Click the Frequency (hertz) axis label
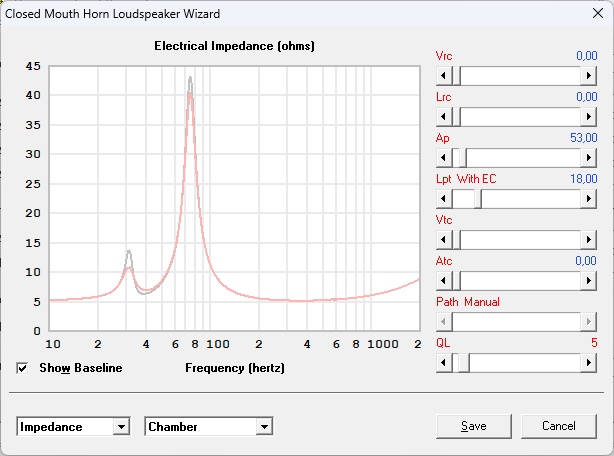Image resolution: width=614 pixels, height=456 pixels. point(235,368)
